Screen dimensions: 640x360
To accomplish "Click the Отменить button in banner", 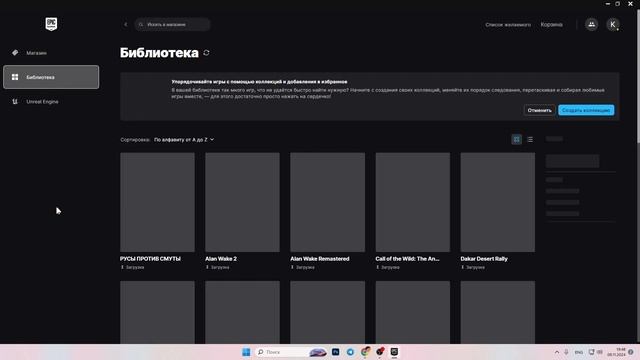I will click(x=539, y=110).
